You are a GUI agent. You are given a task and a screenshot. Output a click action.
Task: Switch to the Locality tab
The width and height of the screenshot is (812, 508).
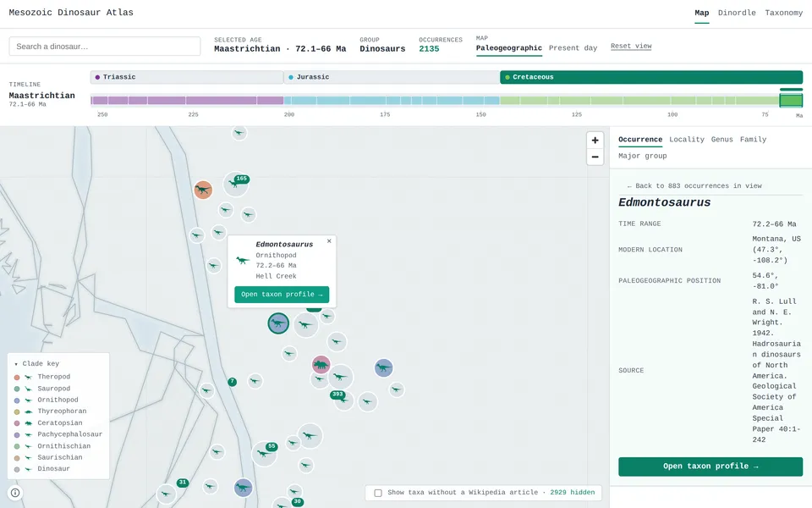tap(687, 140)
